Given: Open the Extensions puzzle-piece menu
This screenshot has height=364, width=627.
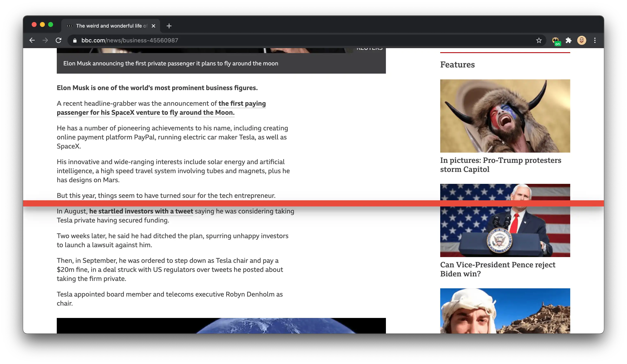Looking at the screenshot, I should 568,40.
